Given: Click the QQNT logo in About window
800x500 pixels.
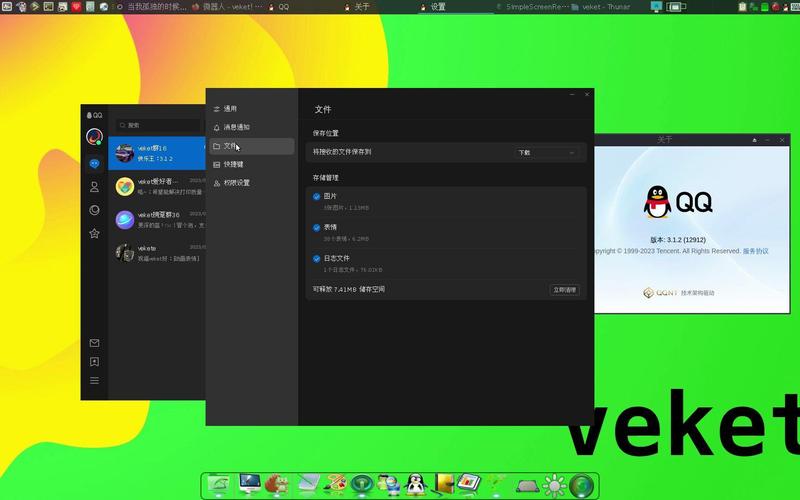Looking at the screenshot, I should [x=660, y=293].
